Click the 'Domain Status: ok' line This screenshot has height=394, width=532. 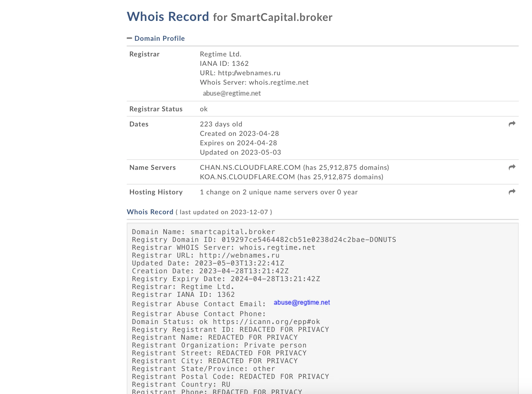coord(226,322)
